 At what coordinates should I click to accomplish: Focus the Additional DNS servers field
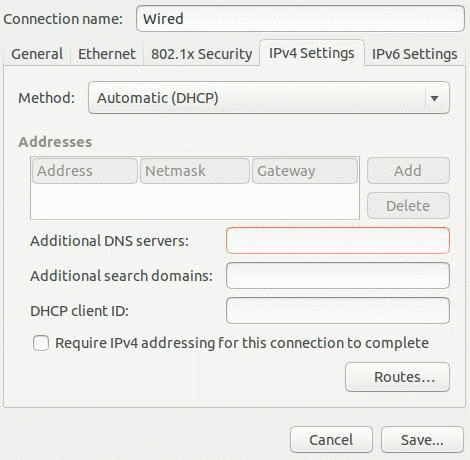tap(338, 241)
